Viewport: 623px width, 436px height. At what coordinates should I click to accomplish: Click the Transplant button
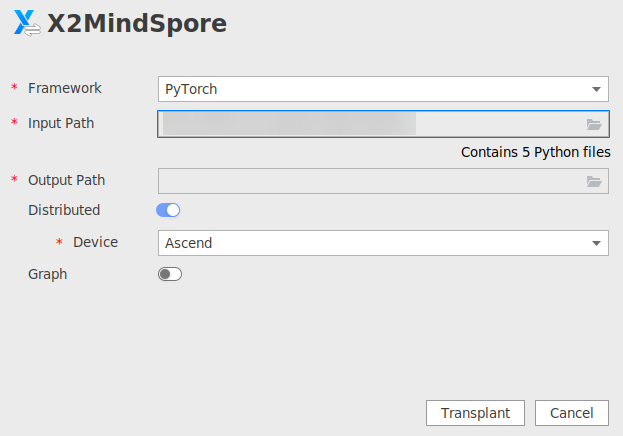click(475, 413)
